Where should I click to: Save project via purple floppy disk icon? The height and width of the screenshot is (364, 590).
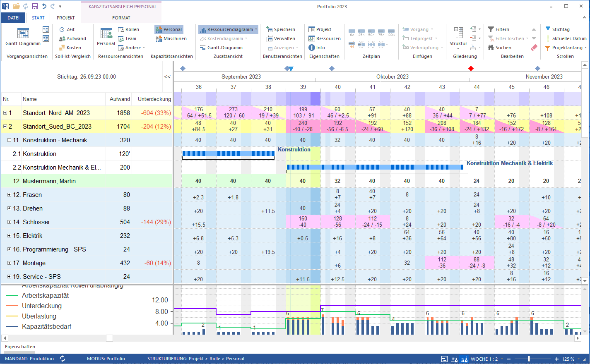point(35,6)
